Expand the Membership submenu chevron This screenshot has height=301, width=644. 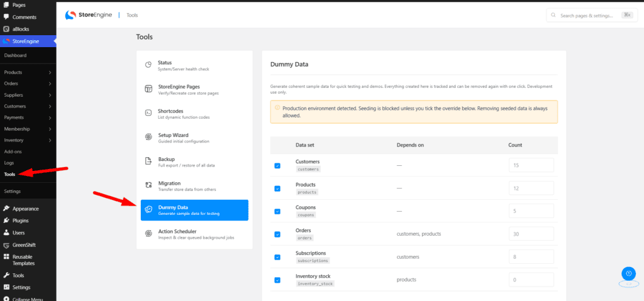click(x=50, y=129)
